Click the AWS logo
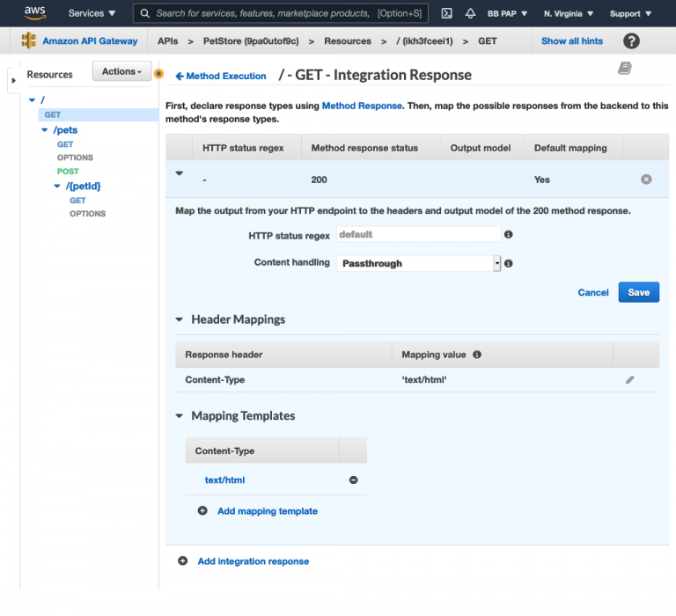Viewport: 676px width, 616px height. 35,13
